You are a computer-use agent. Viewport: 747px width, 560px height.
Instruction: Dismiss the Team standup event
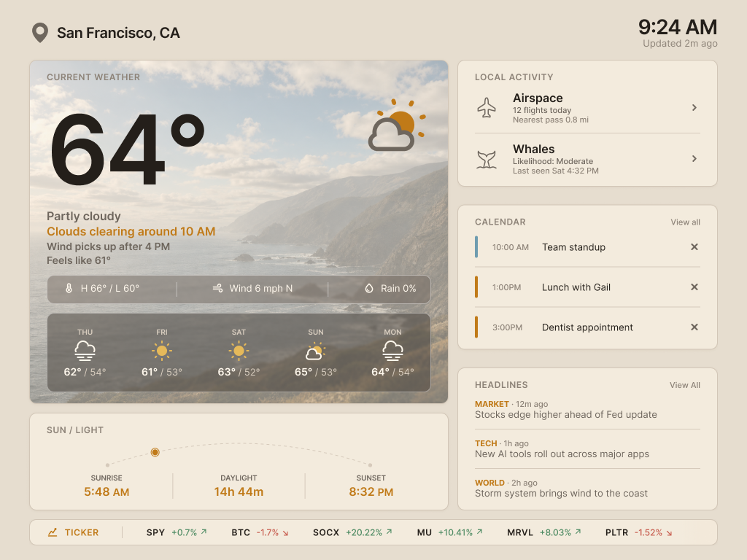click(694, 246)
